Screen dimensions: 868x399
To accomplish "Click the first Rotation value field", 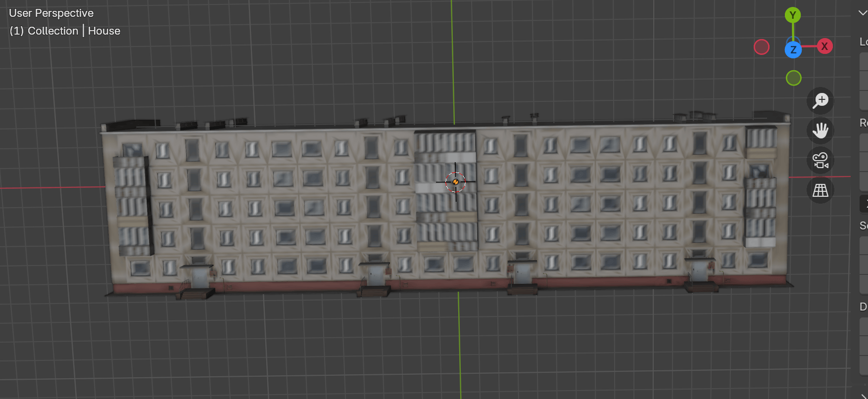I will click(864, 143).
